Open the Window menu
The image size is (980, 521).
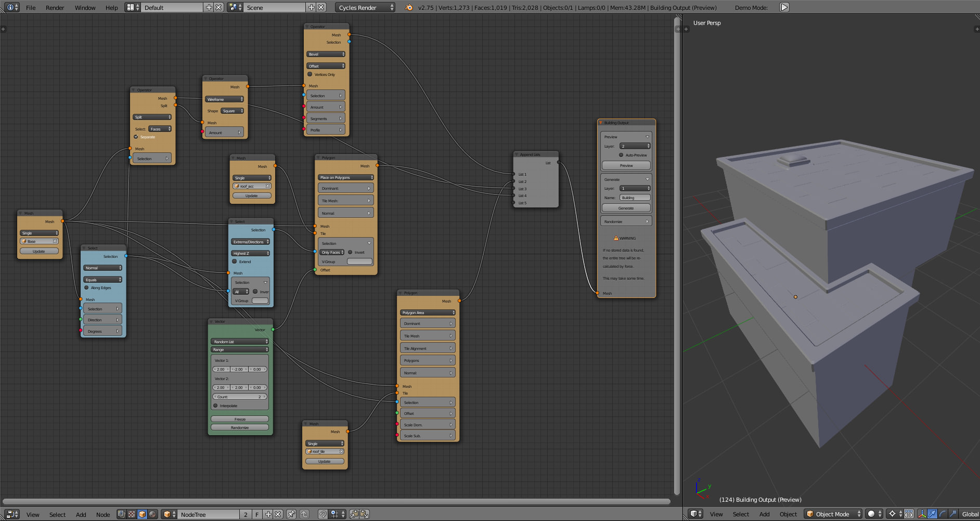[x=85, y=7]
